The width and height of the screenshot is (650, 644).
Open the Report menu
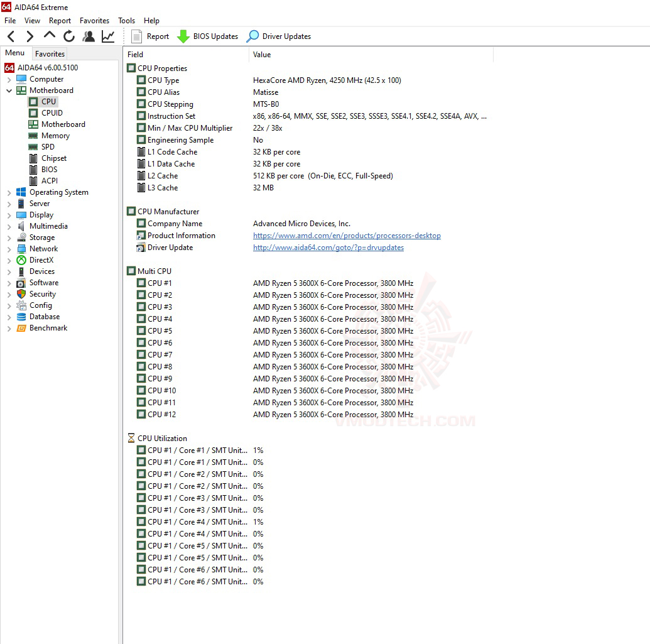tap(60, 21)
